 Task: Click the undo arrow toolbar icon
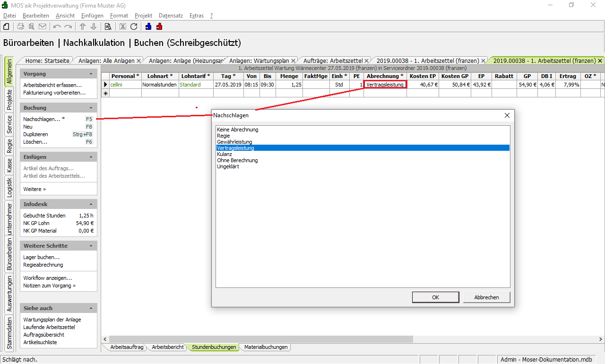[57, 26]
